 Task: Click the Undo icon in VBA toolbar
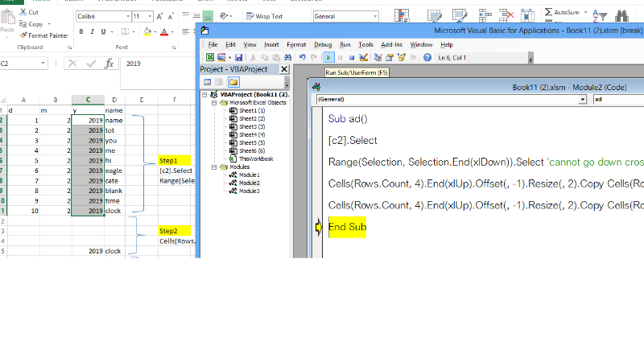tap(302, 57)
